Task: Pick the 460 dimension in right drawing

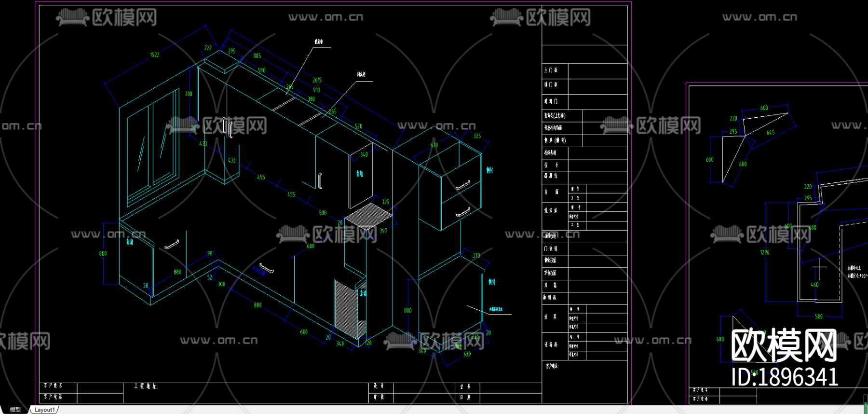Action: pyautogui.click(x=814, y=285)
